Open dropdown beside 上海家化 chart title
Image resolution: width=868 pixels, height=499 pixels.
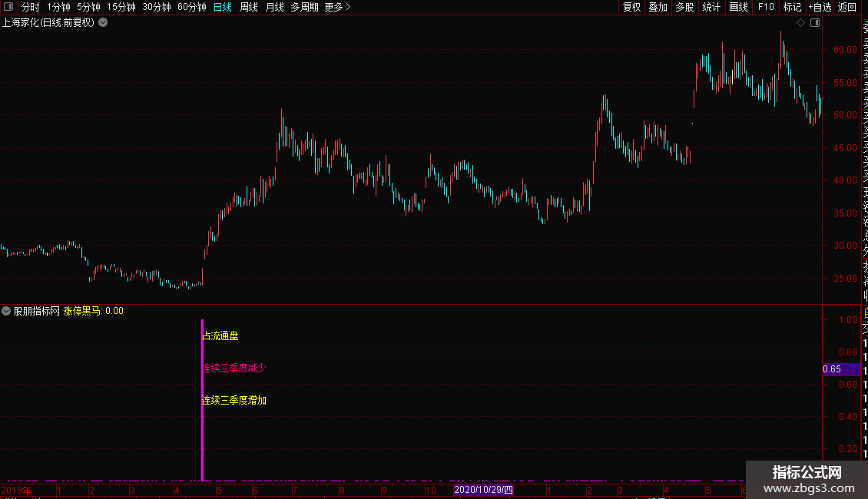(103, 23)
